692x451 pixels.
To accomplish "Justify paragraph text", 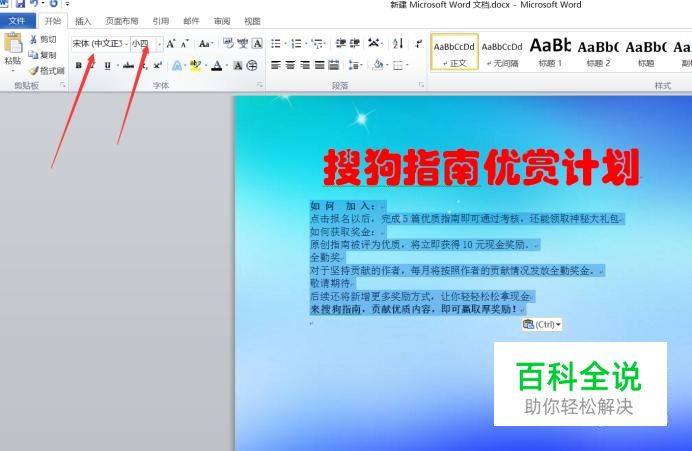I will coord(320,66).
